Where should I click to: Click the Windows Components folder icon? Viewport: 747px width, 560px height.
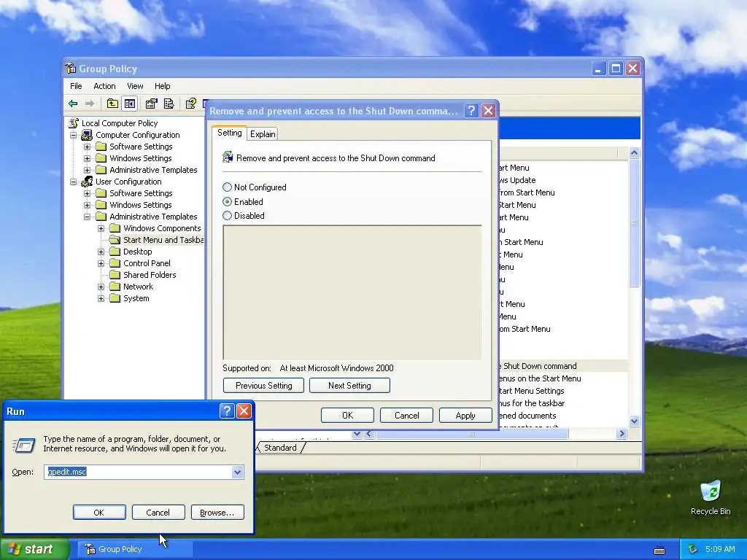click(x=115, y=228)
